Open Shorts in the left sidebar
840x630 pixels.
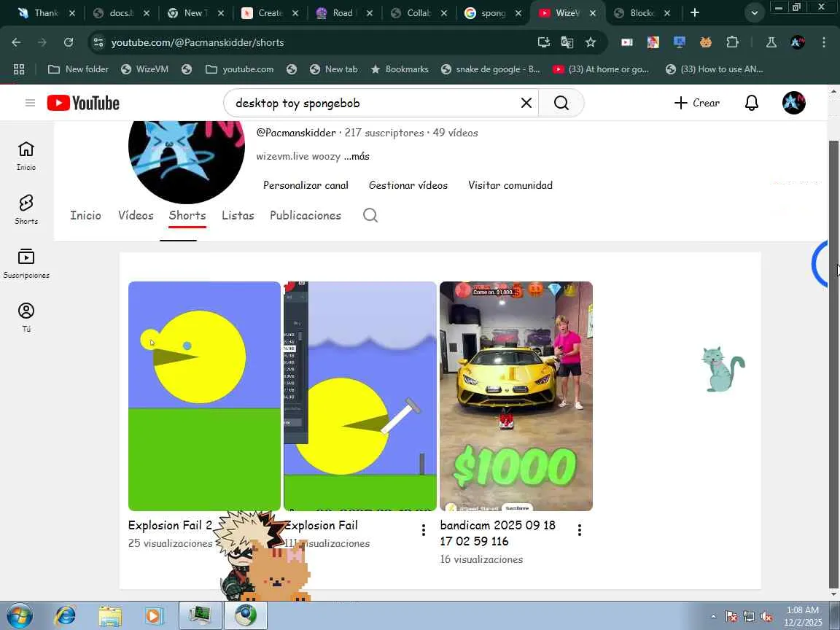(26, 209)
